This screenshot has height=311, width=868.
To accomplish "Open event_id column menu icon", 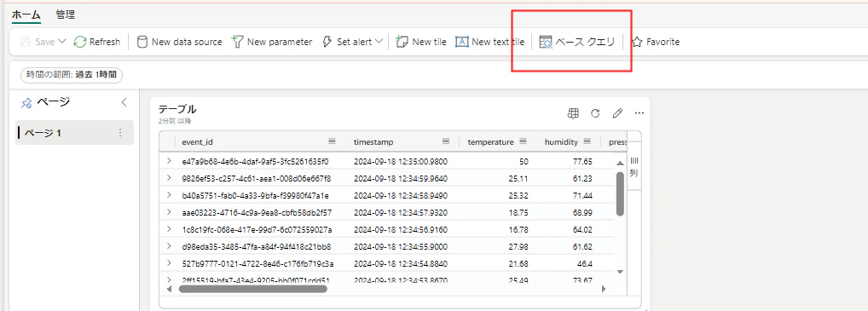I will [x=333, y=141].
